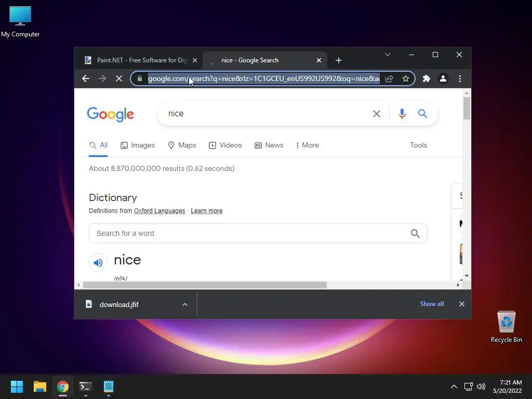Select the All results tab

click(x=98, y=145)
